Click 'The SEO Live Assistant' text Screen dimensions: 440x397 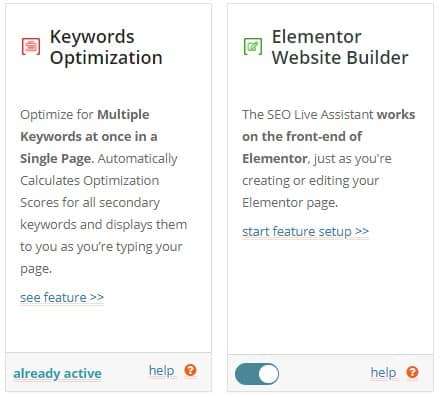pyautogui.click(x=308, y=114)
